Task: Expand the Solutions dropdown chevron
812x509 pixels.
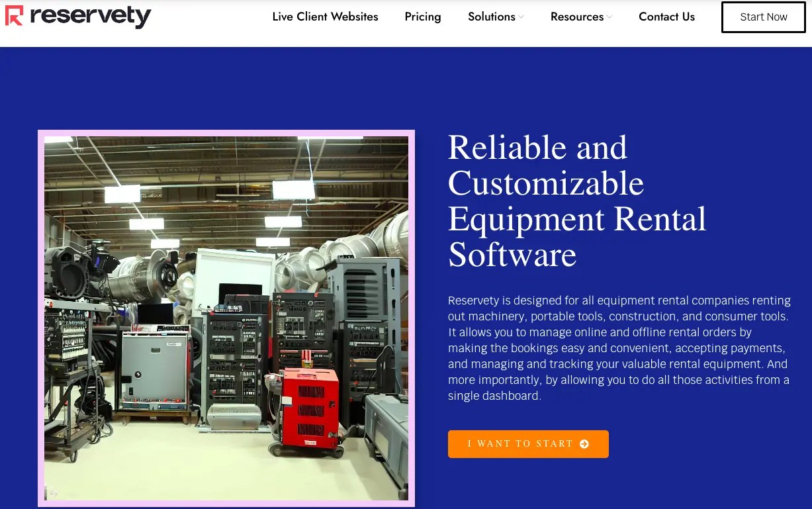Action: (x=521, y=18)
